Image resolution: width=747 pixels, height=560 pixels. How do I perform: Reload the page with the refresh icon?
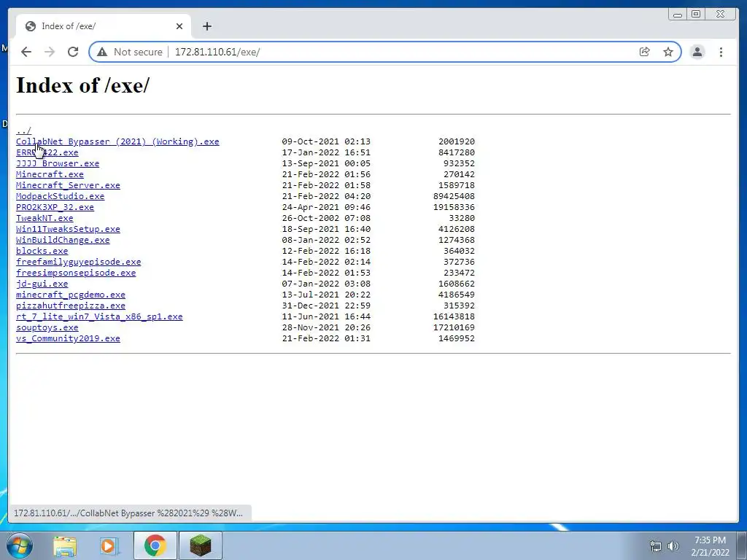pos(73,52)
